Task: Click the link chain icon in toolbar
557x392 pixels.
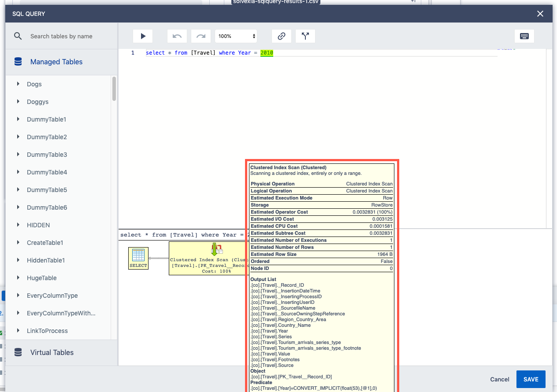Action: click(x=282, y=36)
